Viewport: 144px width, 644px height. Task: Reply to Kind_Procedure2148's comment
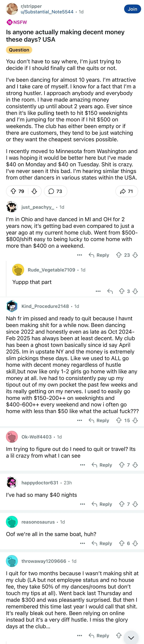point(99,420)
